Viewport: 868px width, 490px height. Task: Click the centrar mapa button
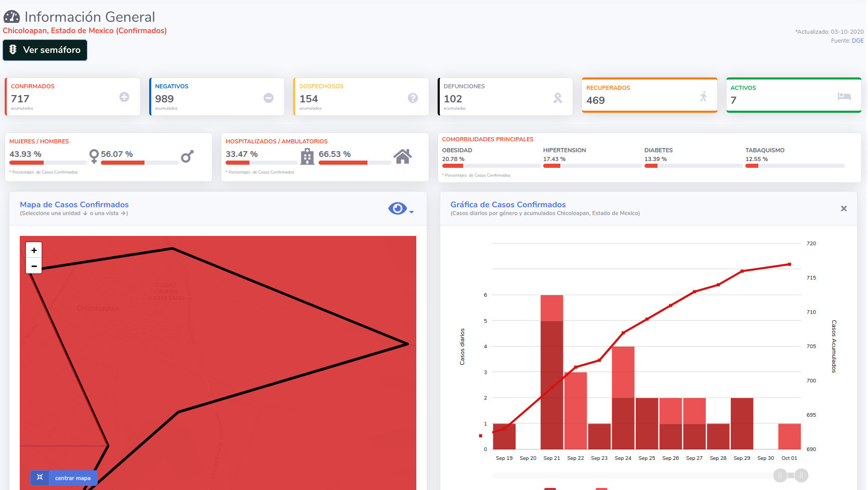click(63, 478)
